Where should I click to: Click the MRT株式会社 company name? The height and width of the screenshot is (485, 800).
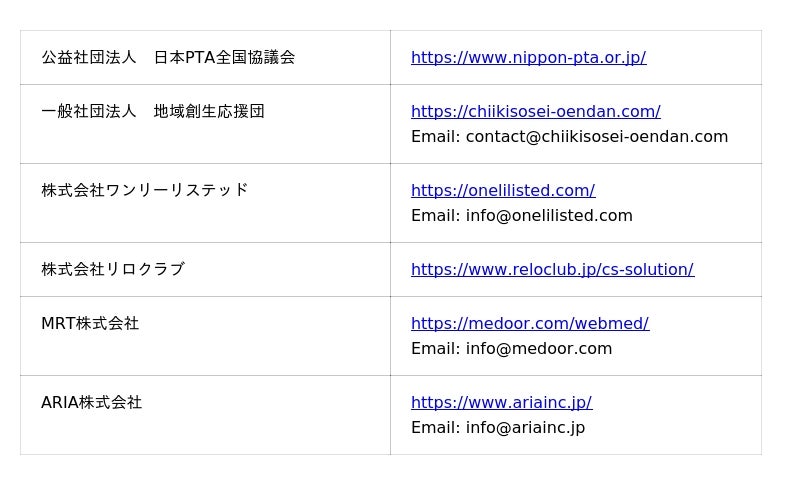coord(90,324)
